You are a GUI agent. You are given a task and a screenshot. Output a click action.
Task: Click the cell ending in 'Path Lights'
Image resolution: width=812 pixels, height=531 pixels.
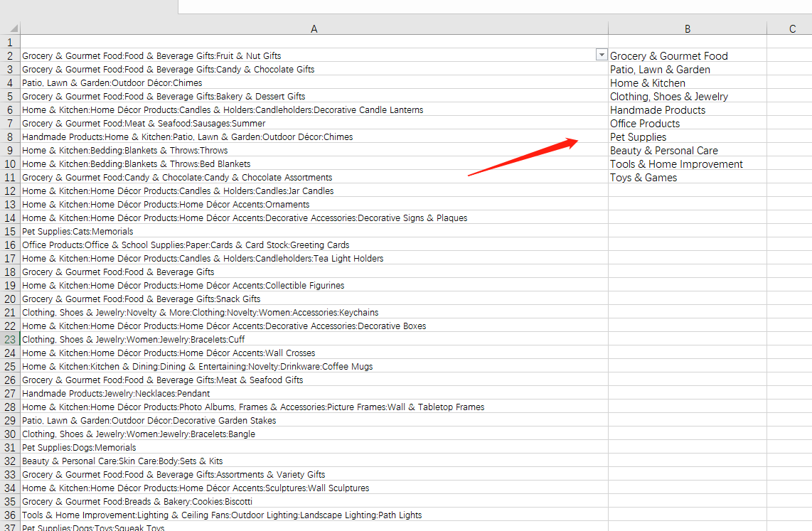coord(314,515)
